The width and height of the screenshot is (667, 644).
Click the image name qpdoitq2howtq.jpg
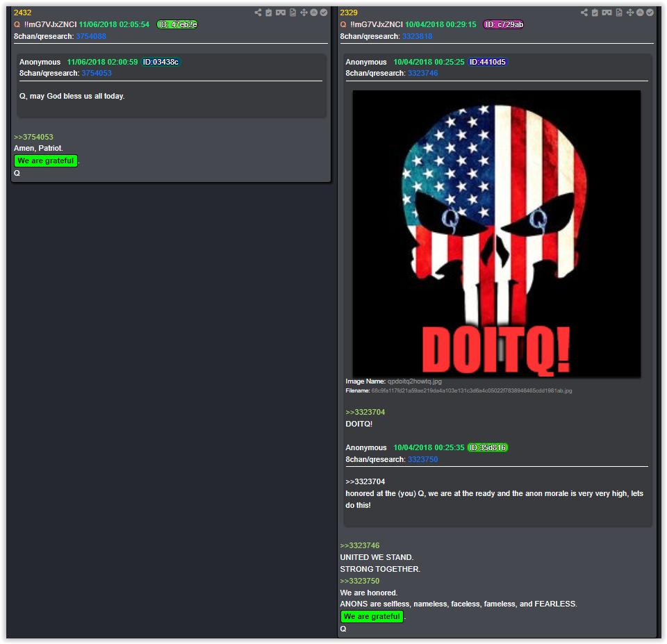point(415,381)
